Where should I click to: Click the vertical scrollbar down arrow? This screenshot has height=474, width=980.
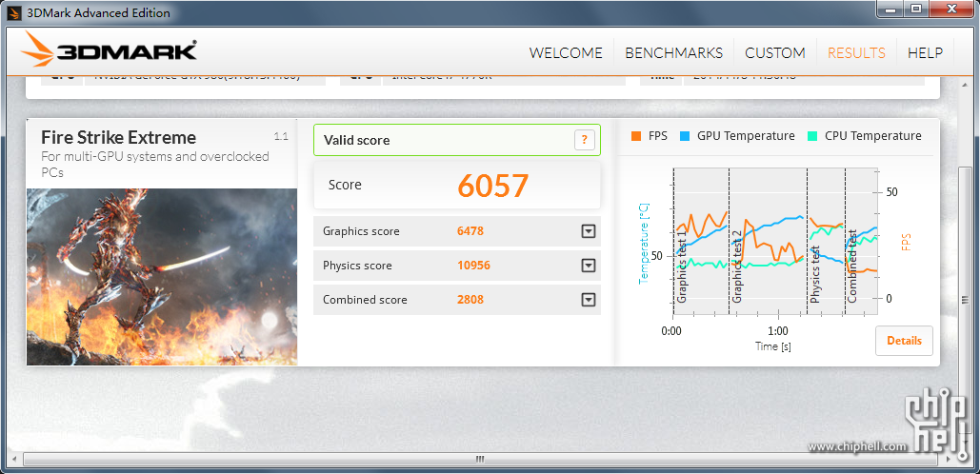966,443
